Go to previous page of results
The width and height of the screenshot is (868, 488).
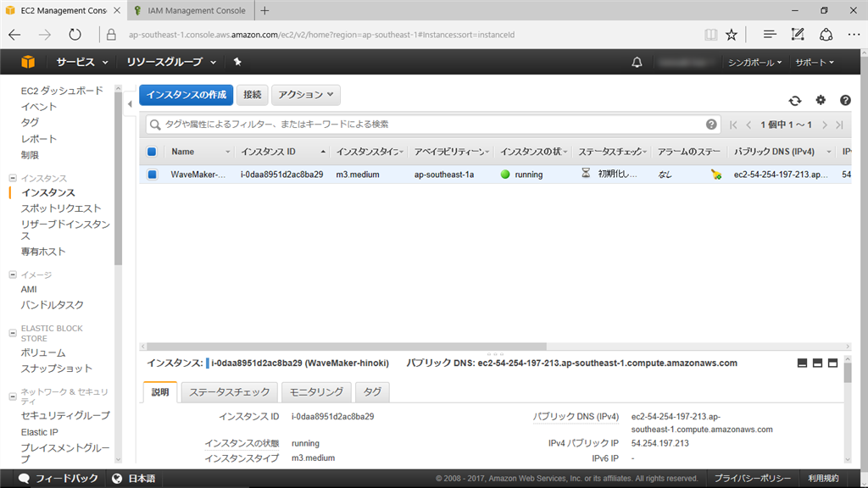click(748, 125)
